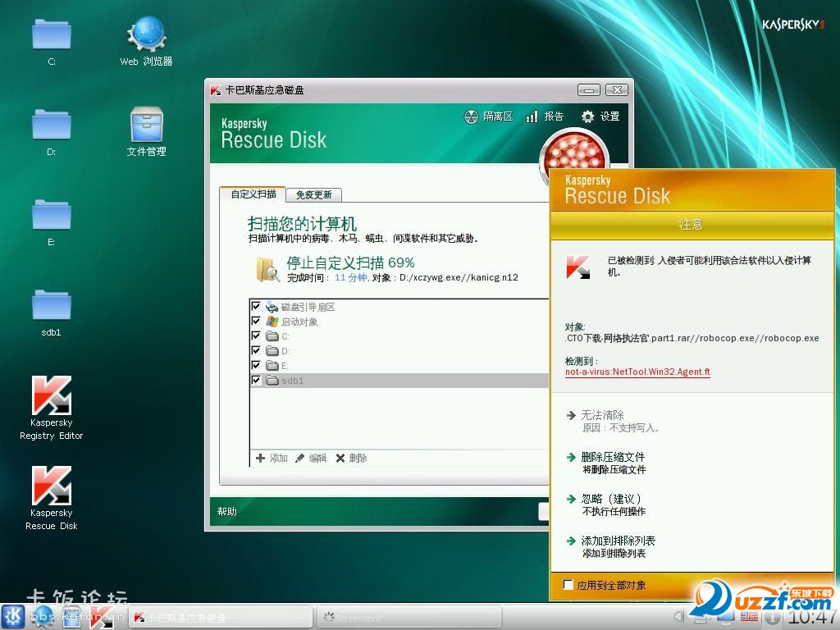Switch to the 自定义扫描 tab
Screen dimensions: 840x630
tap(253, 194)
